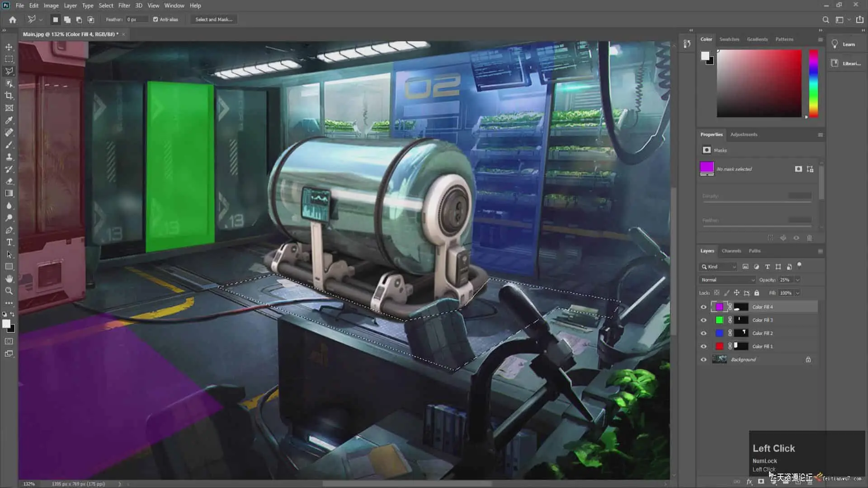Open the Kind filter dropdown

pos(720,267)
